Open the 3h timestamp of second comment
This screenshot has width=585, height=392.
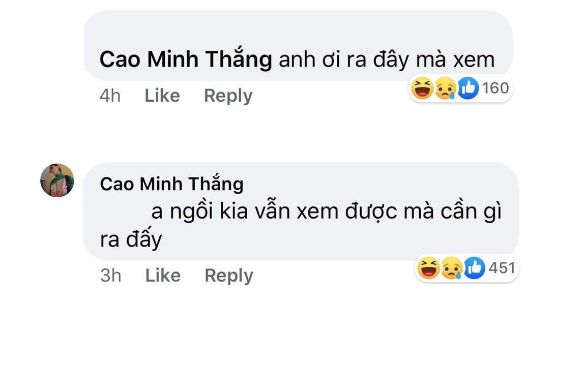(111, 276)
